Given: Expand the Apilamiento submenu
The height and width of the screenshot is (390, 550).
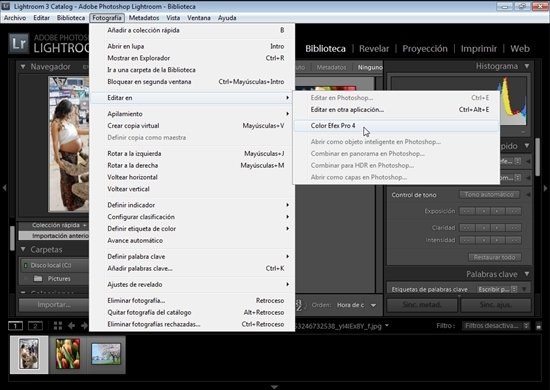Looking at the screenshot, I should pyautogui.click(x=192, y=114).
